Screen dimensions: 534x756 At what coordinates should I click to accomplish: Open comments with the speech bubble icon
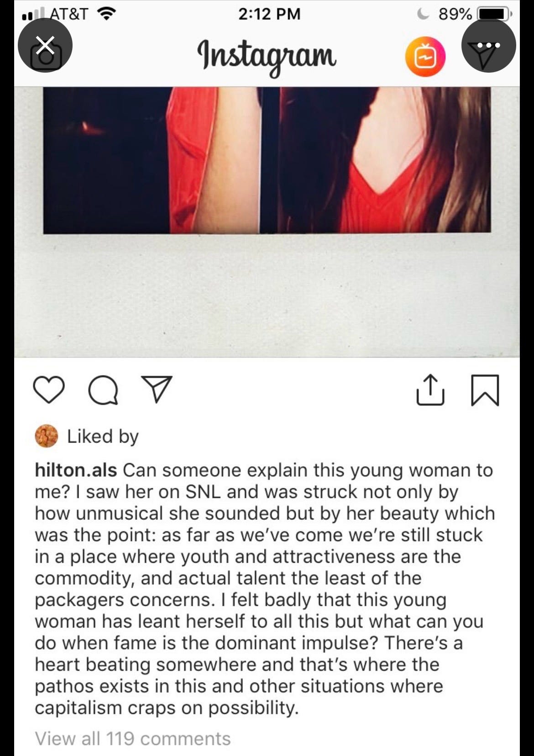pos(103,391)
